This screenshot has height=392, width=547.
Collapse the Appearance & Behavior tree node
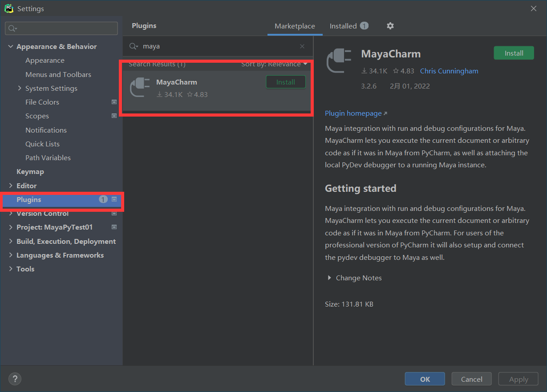tap(11, 46)
